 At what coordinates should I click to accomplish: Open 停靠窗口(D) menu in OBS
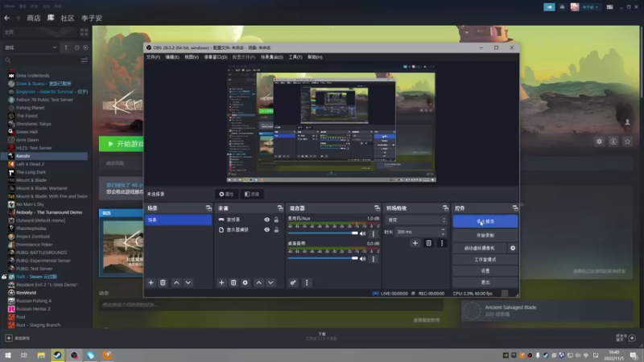(216, 57)
